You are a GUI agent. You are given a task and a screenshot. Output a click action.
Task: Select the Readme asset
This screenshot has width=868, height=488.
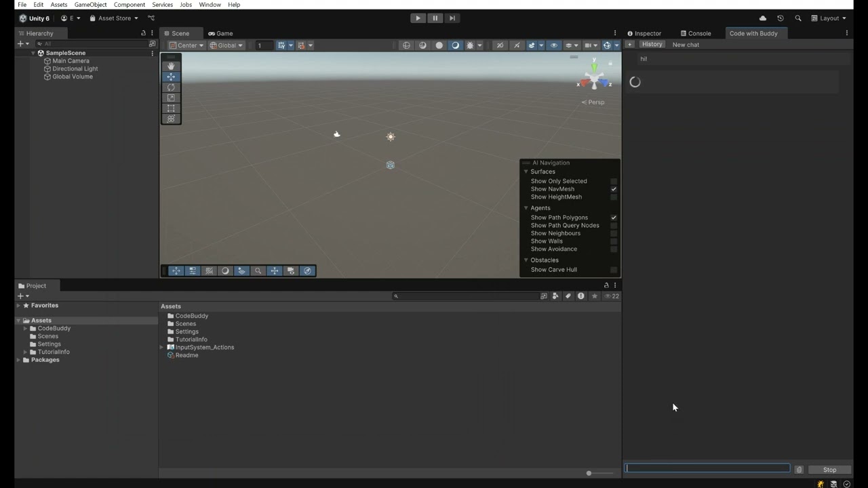tap(186, 355)
